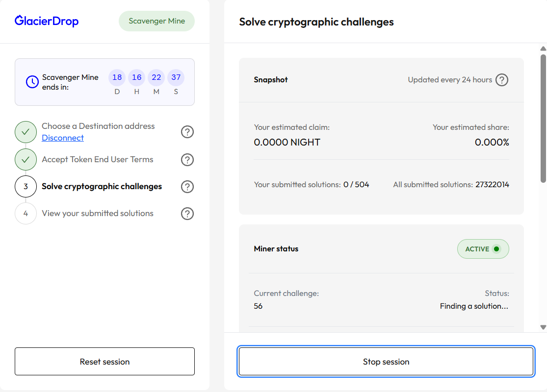Click the green checkmark circle for Destination address
The height and width of the screenshot is (392, 547).
coord(26,132)
